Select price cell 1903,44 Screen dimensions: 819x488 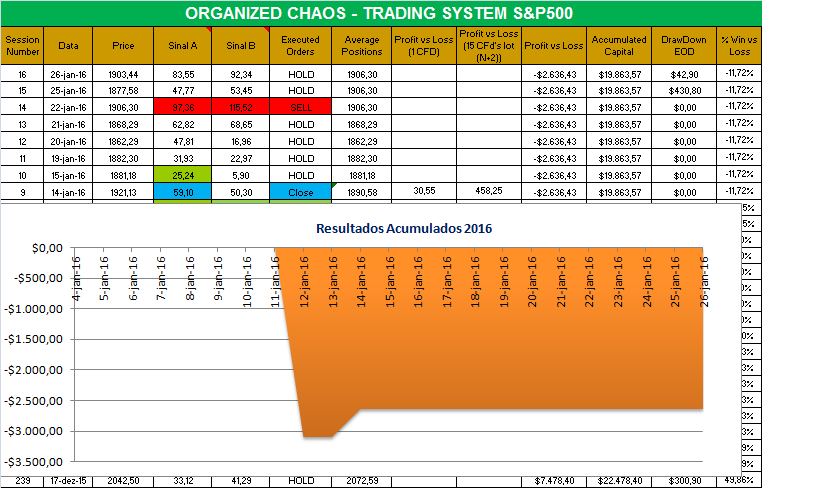pos(123,74)
